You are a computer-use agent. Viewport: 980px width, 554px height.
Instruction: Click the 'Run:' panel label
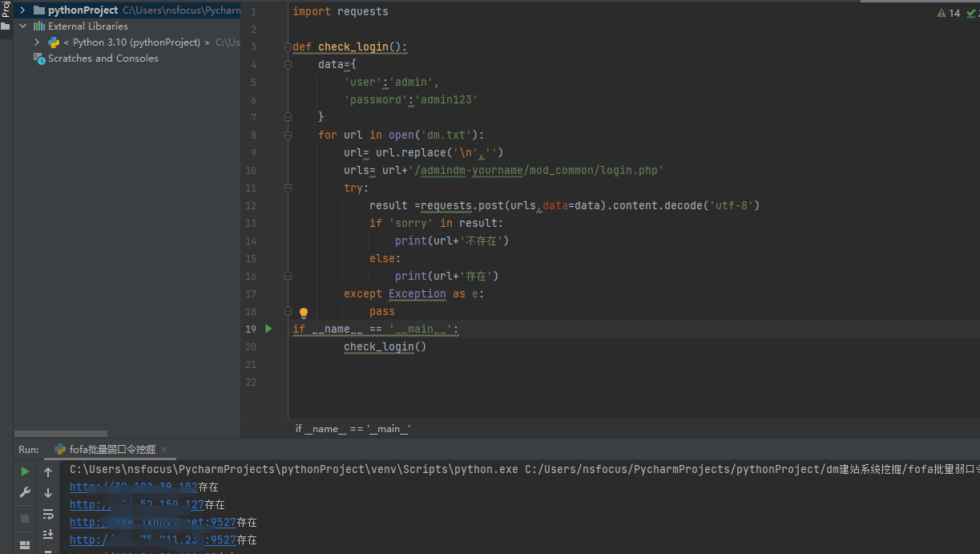(29, 450)
